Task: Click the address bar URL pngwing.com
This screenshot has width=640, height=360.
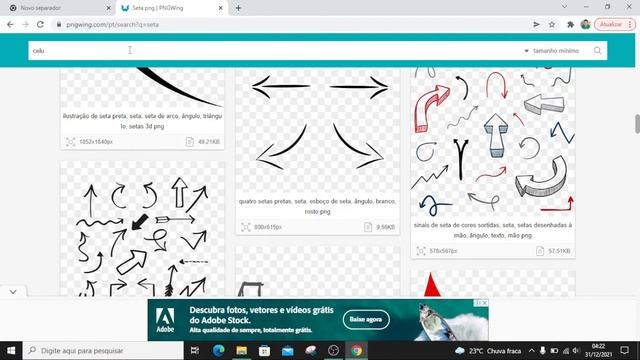Action: [113, 24]
